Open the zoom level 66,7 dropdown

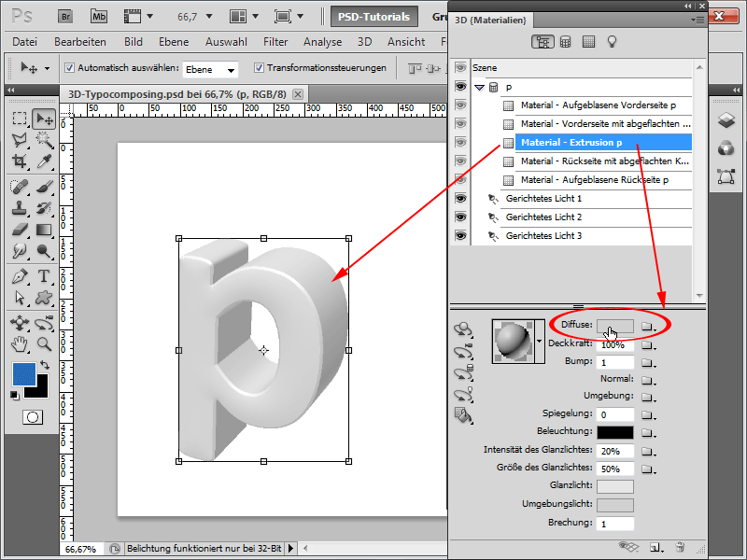[208, 17]
